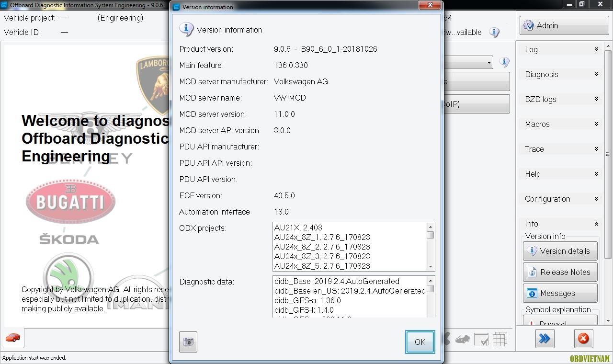Screen dimensions: 613x364
Task: Select didb_Base-en_US diagnostic data entry
Action: click(350, 291)
